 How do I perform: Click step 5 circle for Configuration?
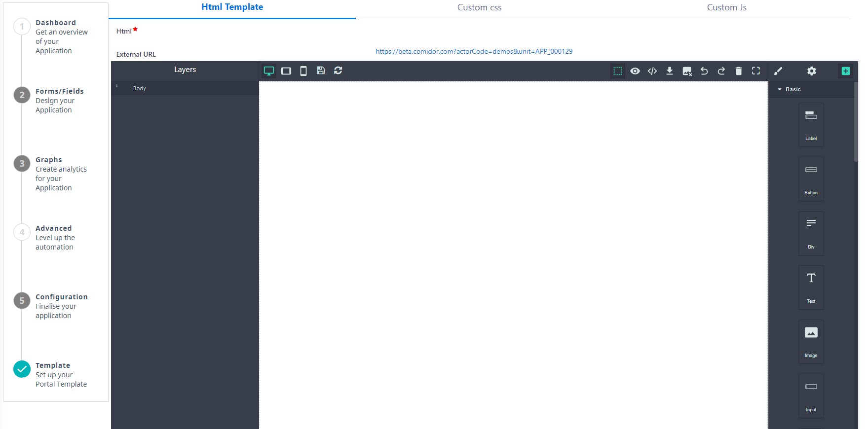pos(22,301)
